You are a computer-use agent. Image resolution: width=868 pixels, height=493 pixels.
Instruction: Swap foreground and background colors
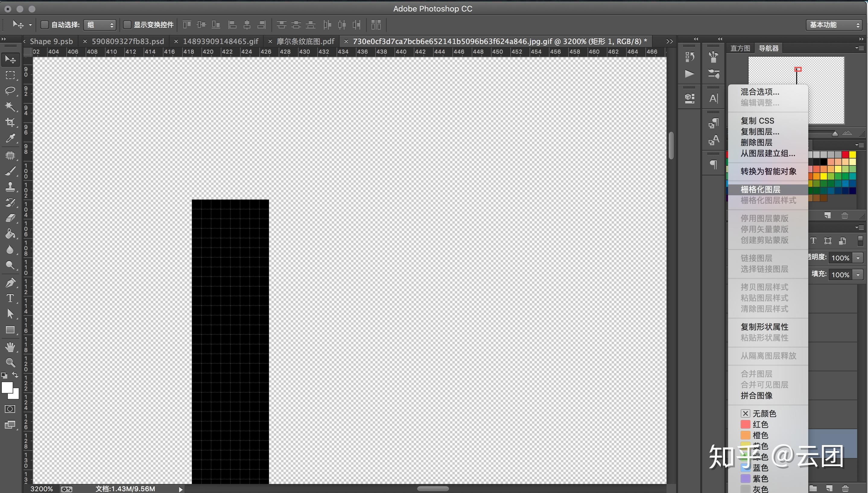[15, 375]
